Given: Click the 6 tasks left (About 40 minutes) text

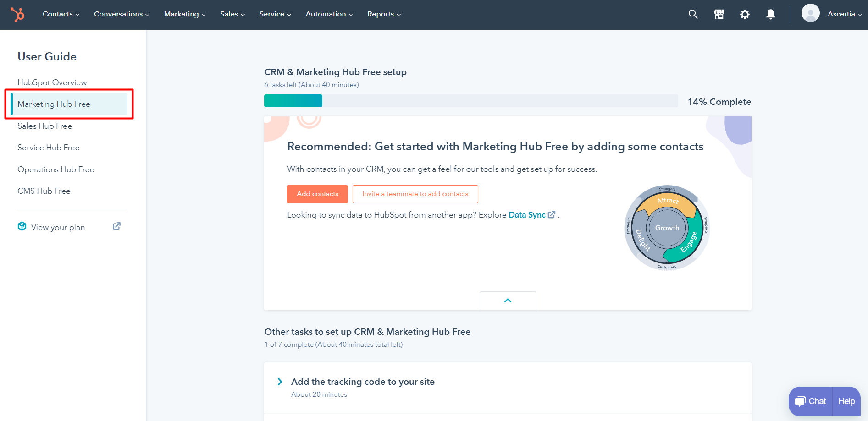Looking at the screenshot, I should (311, 85).
